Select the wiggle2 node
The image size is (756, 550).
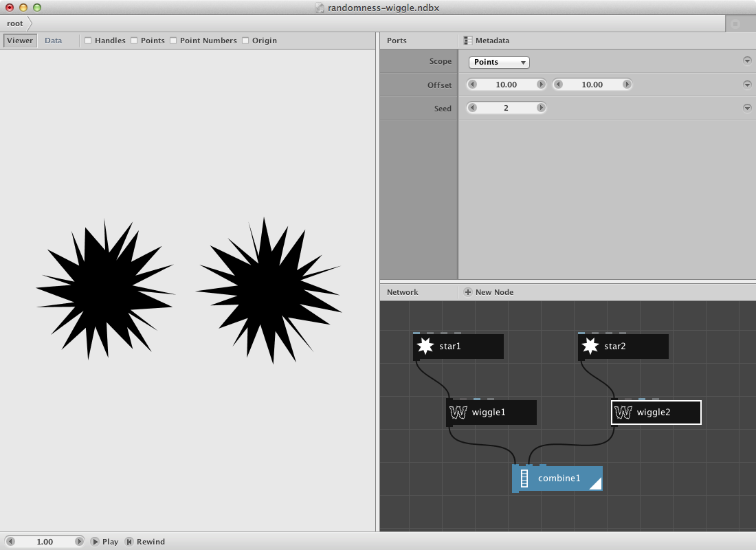(x=656, y=412)
